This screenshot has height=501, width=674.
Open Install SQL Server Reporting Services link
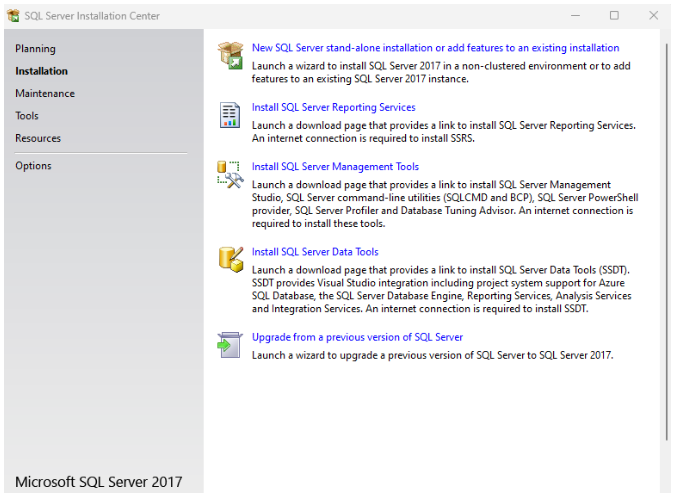[x=334, y=107]
